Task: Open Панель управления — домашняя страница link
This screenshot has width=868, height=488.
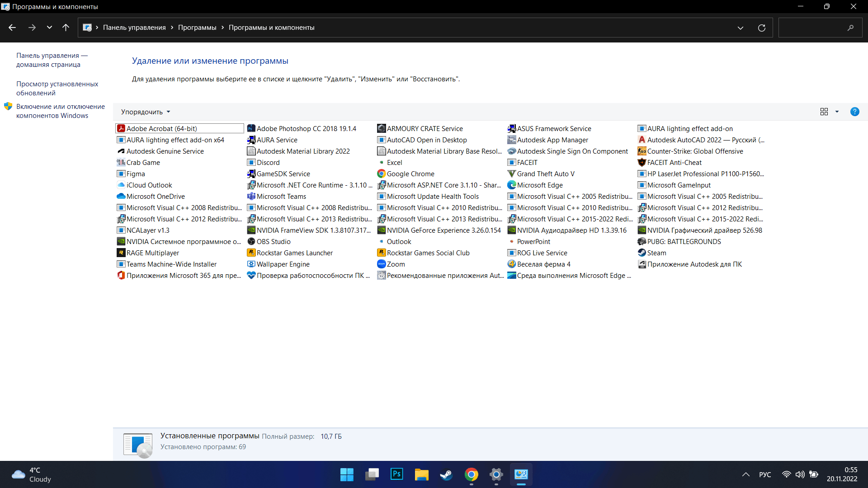Action: (52, 60)
